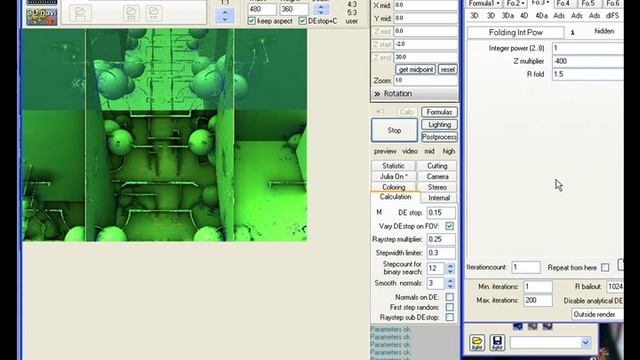Click Iterationcount field
Image resolution: width=640 pixels, height=360 pixels.
coord(526,267)
